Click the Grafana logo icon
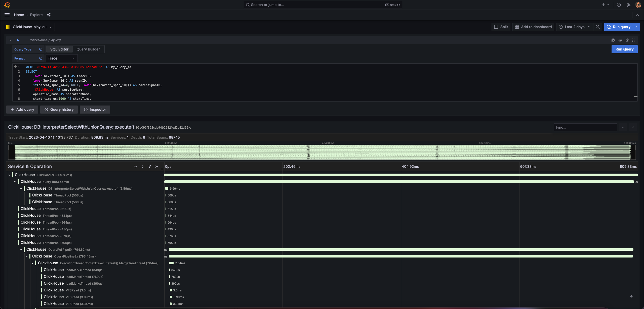The image size is (644, 309). tap(7, 5)
